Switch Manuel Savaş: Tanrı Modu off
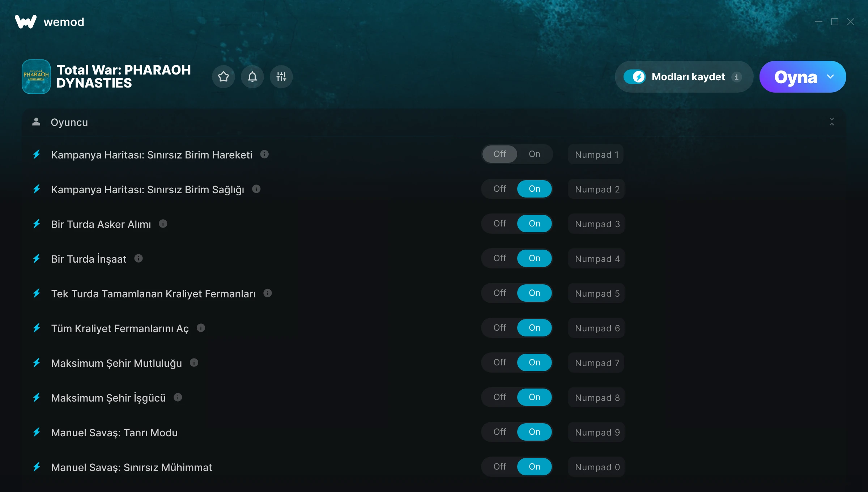 coord(500,432)
